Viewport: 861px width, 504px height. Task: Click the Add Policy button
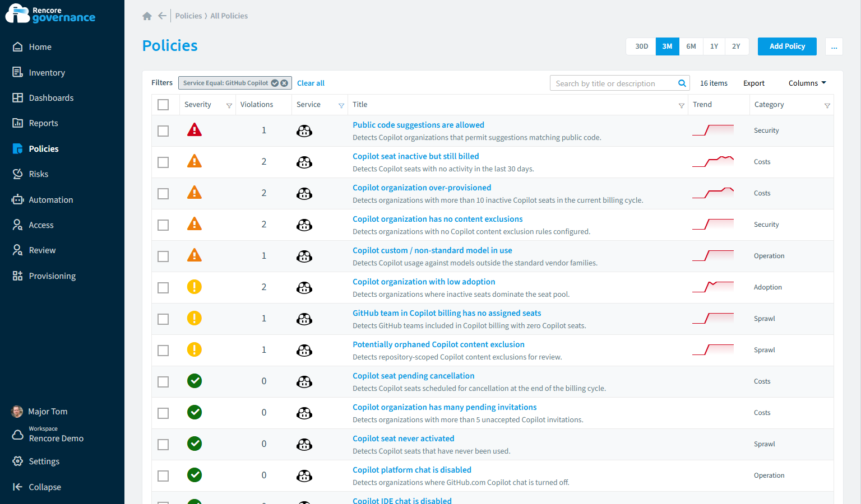click(787, 46)
